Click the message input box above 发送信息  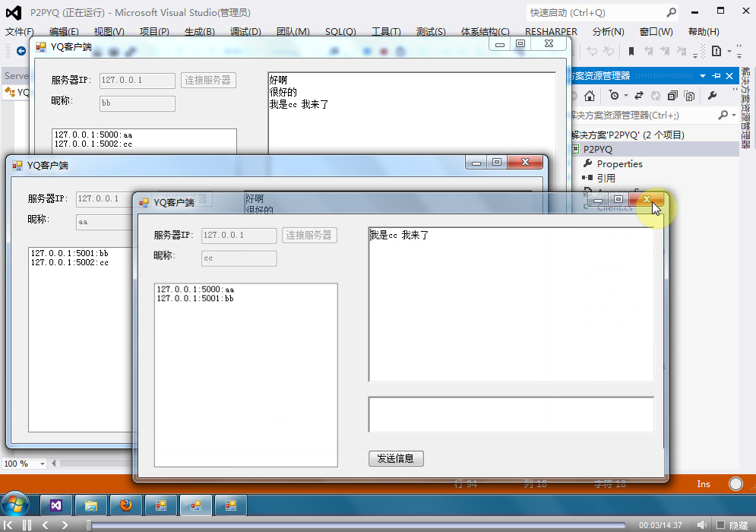(x=511, y=414)
